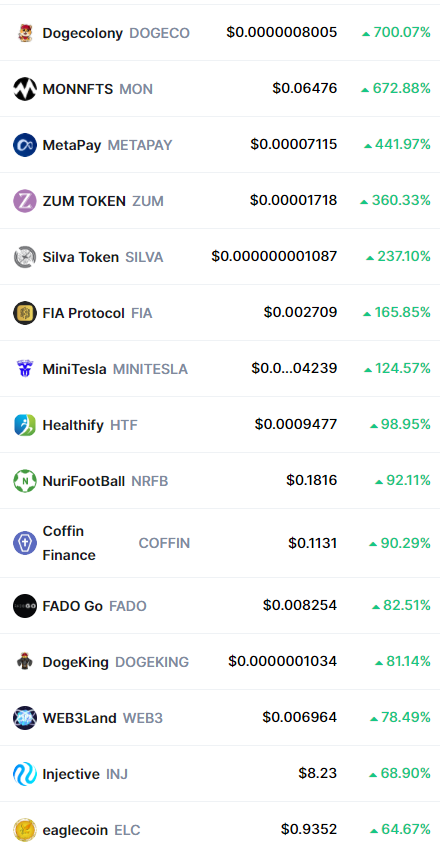
Task: Select the MetaPay blue infinity logo
Action: (x=25, y=145)
